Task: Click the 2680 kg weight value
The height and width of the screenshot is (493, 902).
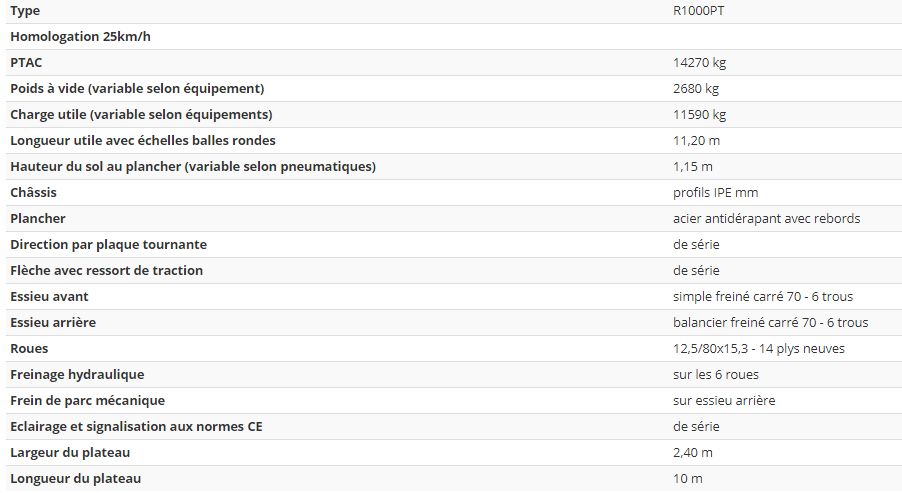Action: 696,88
